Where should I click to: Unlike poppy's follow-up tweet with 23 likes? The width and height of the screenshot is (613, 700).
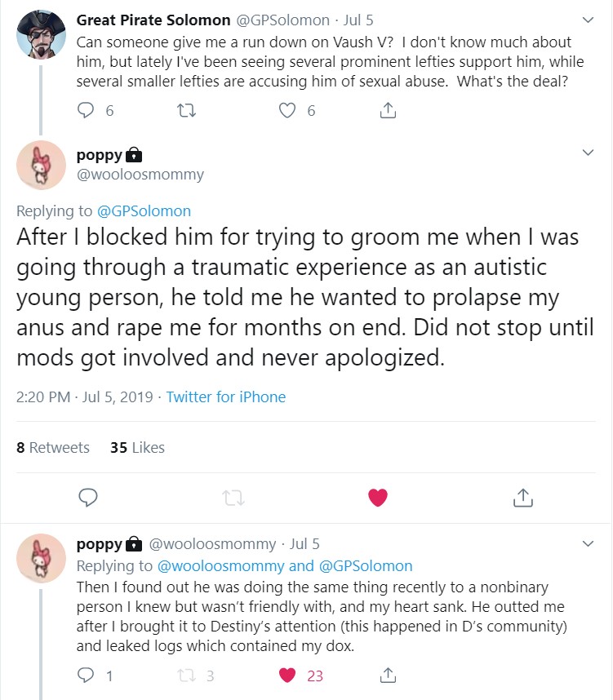[x=287, y=675]
